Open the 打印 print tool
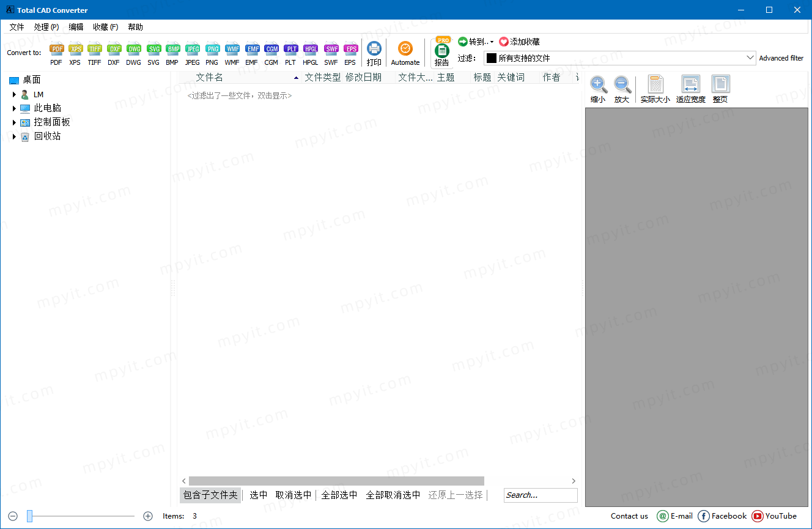 click(374, 54)
